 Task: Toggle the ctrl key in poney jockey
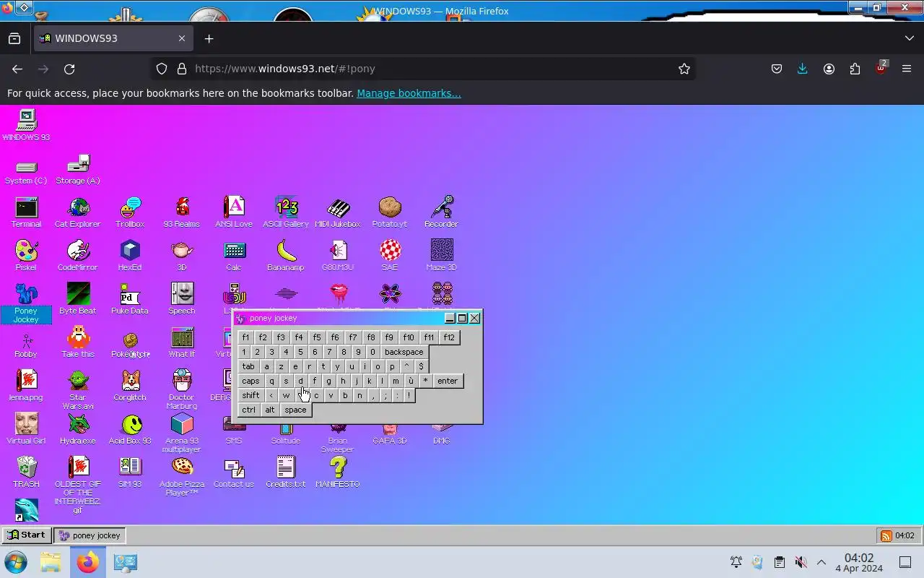point(249,410)
